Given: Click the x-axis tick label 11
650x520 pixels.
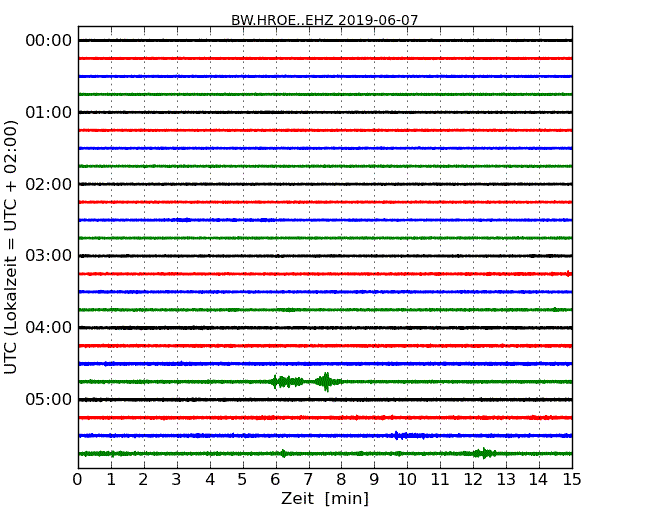Looking at the screenshot, I should point(440,480).
